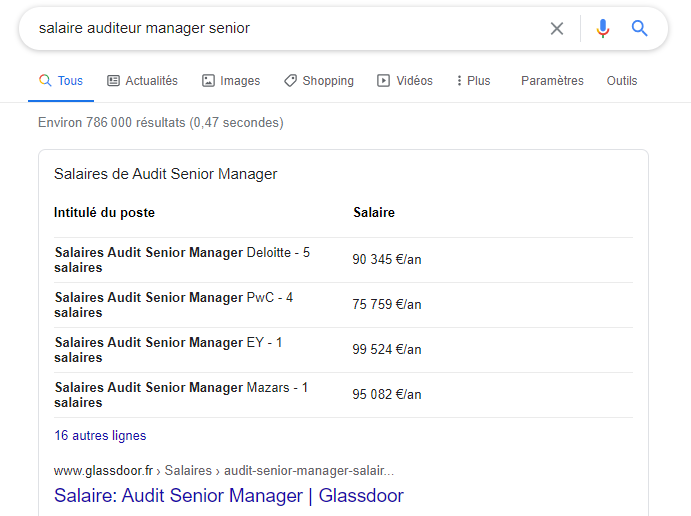This screenshot has height=516, width=691.
Task: Select the Tous search tab
Action: (61, 81)
